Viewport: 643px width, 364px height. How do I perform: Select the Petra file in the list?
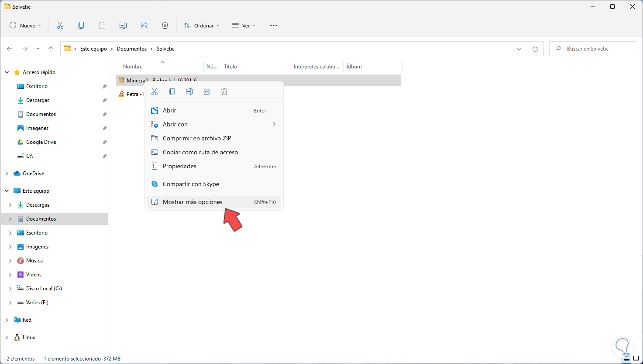[x=131, y=94]
